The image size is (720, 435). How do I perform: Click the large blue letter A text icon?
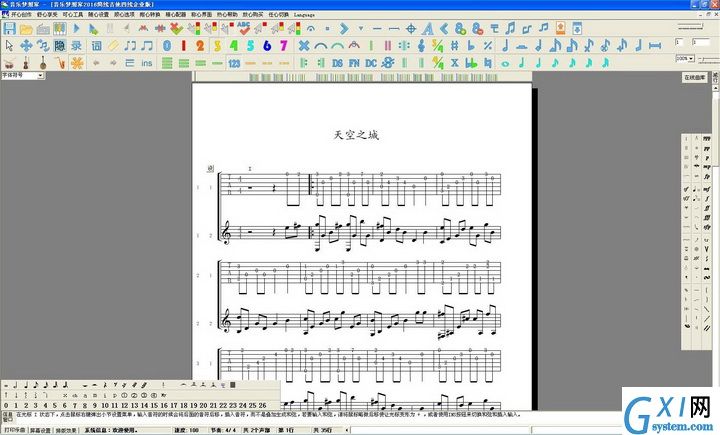[x=428, y=29]
